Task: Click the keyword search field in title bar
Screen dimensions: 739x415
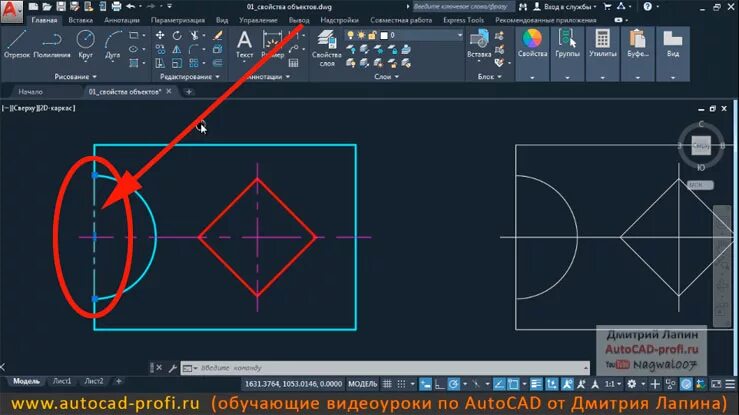Action: tap(463, 7)
